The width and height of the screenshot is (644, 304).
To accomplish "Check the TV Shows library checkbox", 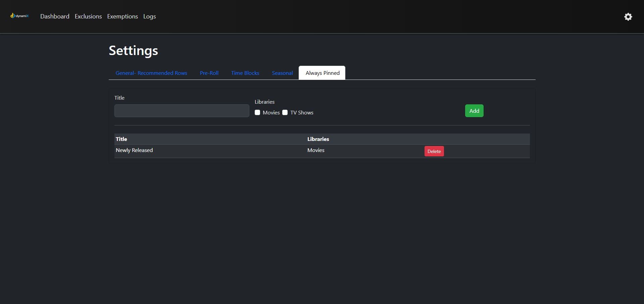I will coord(285,112).
